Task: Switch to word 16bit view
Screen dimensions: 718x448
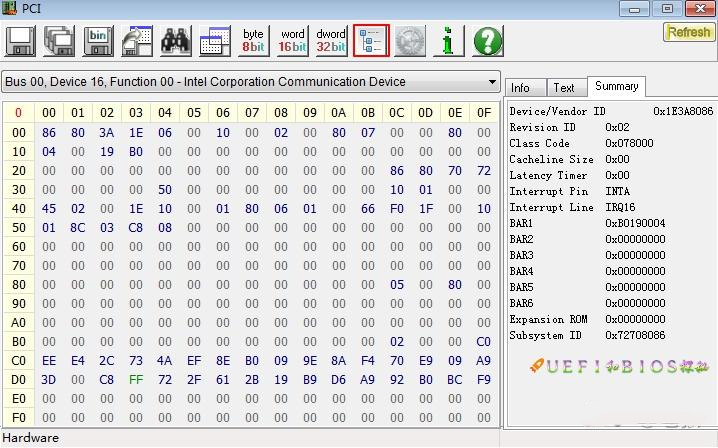Action: 293,41
